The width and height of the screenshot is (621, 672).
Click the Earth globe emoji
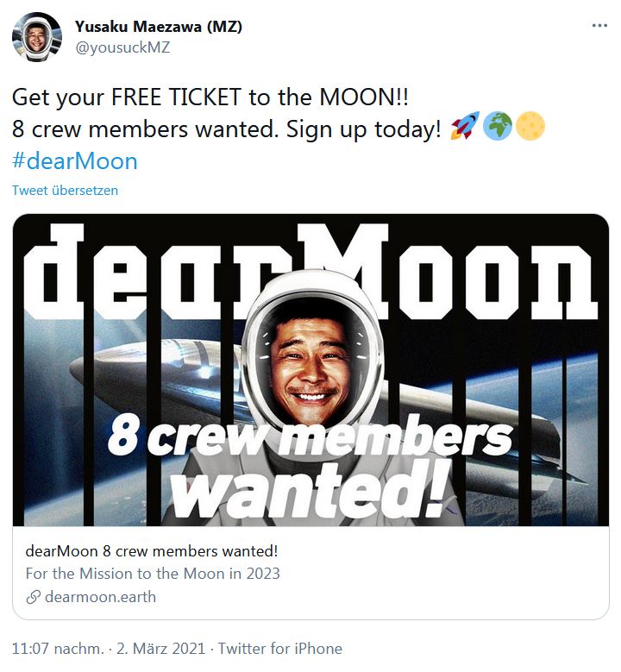tap(497, 126)
